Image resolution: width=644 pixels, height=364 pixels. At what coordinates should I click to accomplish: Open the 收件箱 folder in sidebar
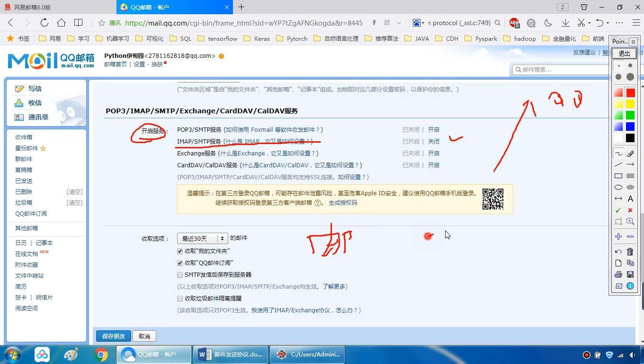point(24,137)
